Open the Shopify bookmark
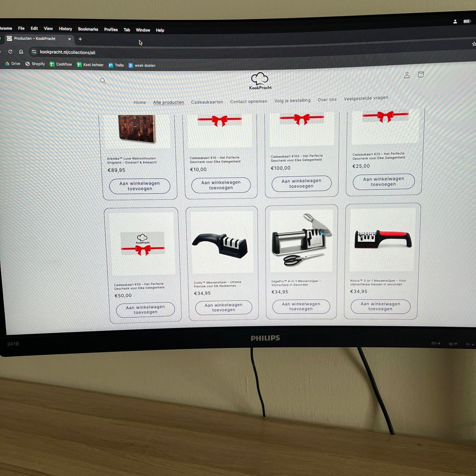 pyautogui.click(x=35, y=64)
